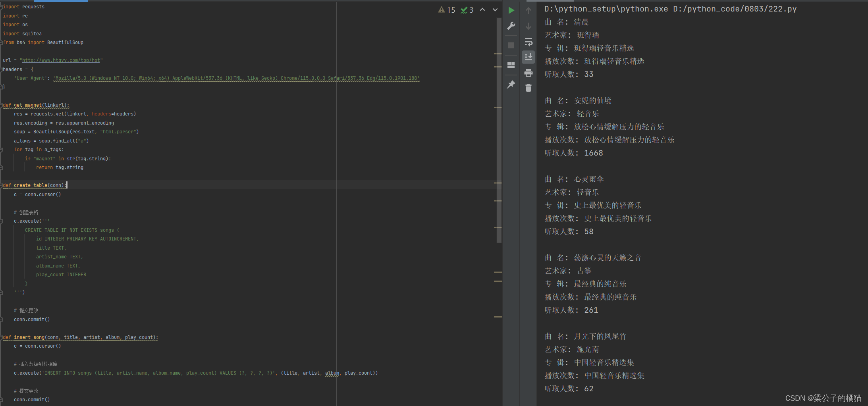Clear all console output with the trash icon
This screenshot has height=406, width=868.
click(529, 88)
